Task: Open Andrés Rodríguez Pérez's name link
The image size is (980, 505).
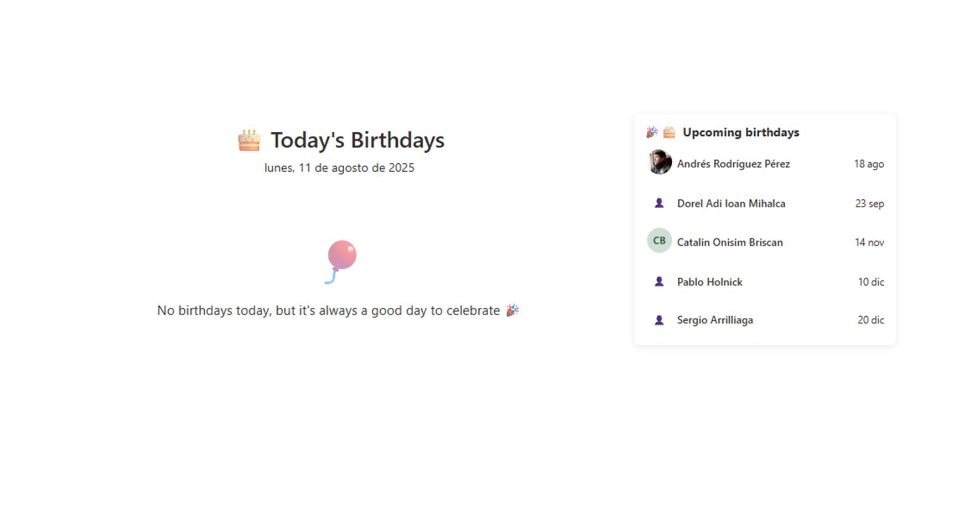Action: [733, 164]
